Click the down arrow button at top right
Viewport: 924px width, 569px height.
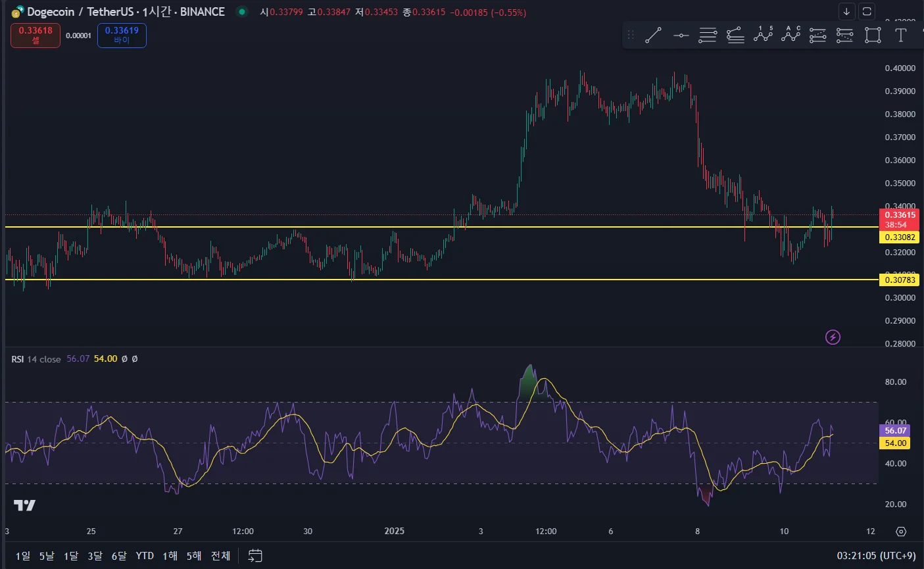point(846,12)
